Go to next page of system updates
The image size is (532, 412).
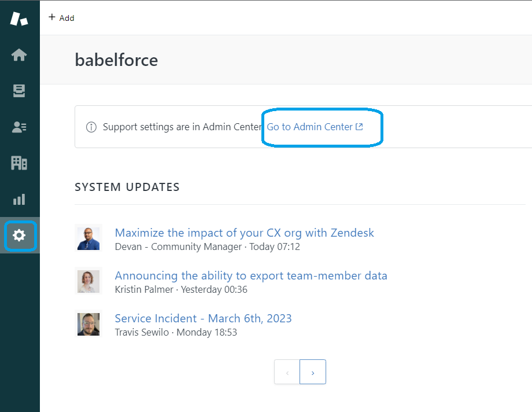[x=313, y=372]
